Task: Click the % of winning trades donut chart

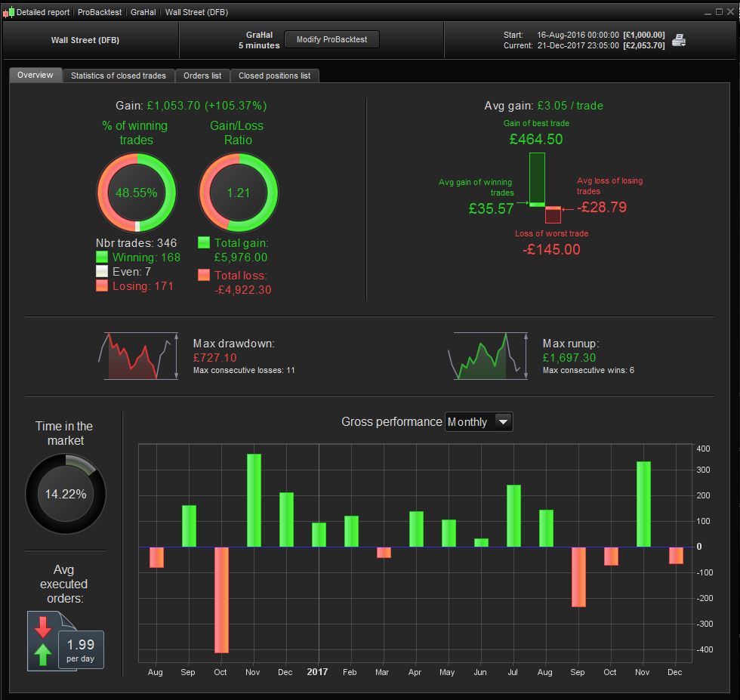Action: (x=137, y=192)
